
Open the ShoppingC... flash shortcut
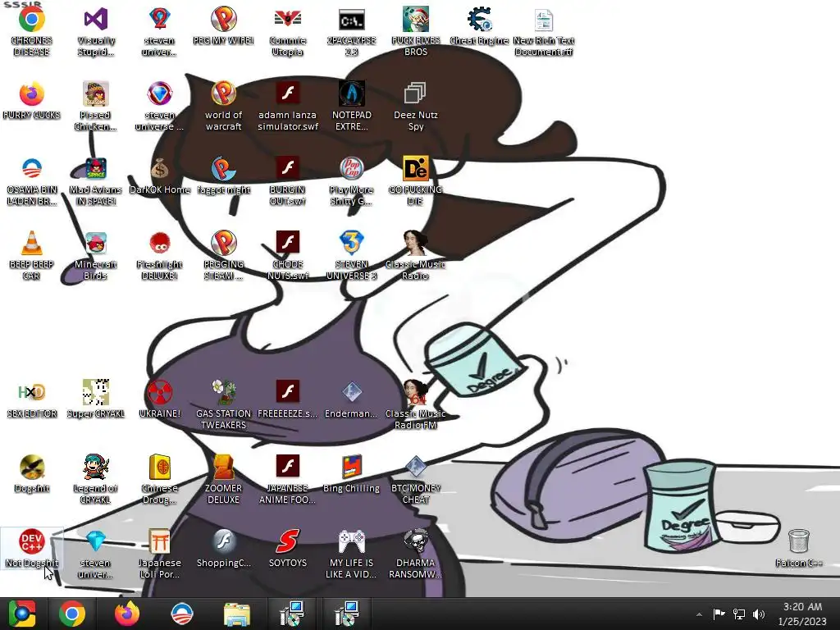click(223, 549)
